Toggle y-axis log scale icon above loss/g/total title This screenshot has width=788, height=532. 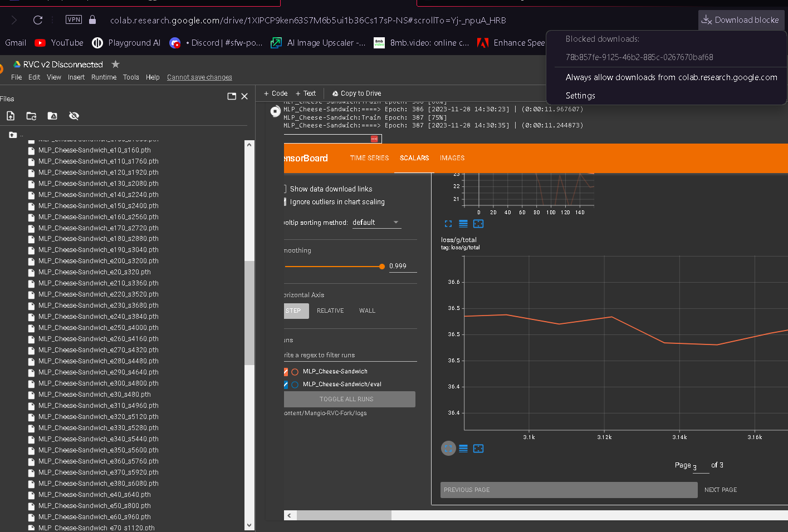pos(463,224)
